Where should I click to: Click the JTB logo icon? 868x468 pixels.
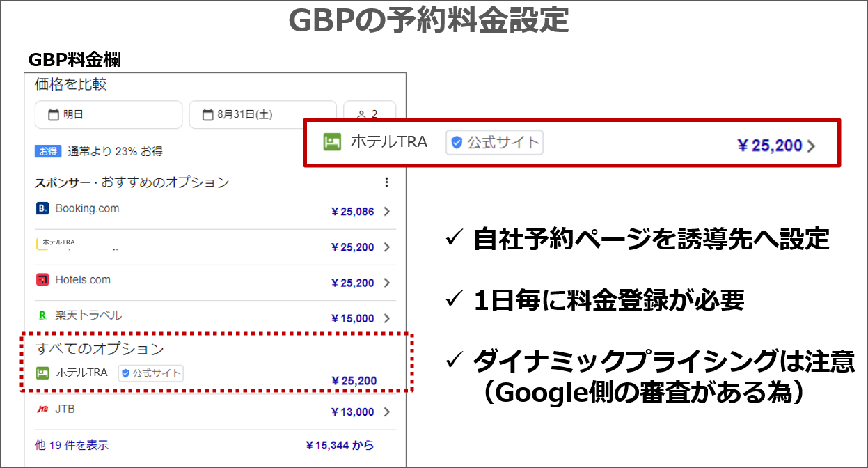tap(42, 409)
